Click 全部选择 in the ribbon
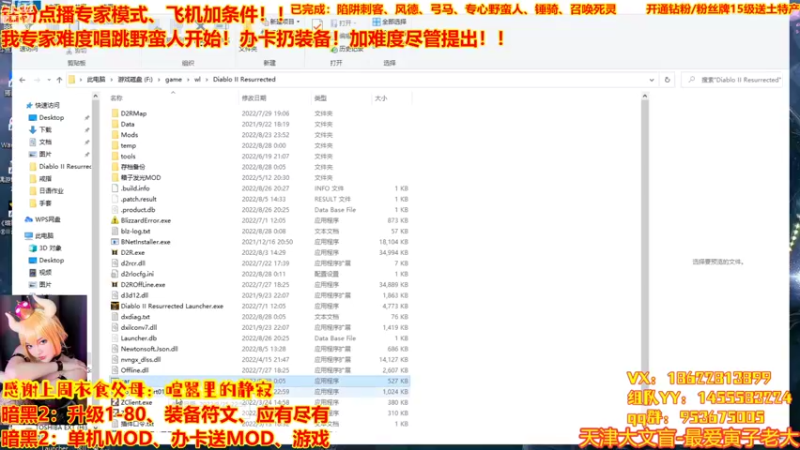800x450 pixels. (389, 22)
